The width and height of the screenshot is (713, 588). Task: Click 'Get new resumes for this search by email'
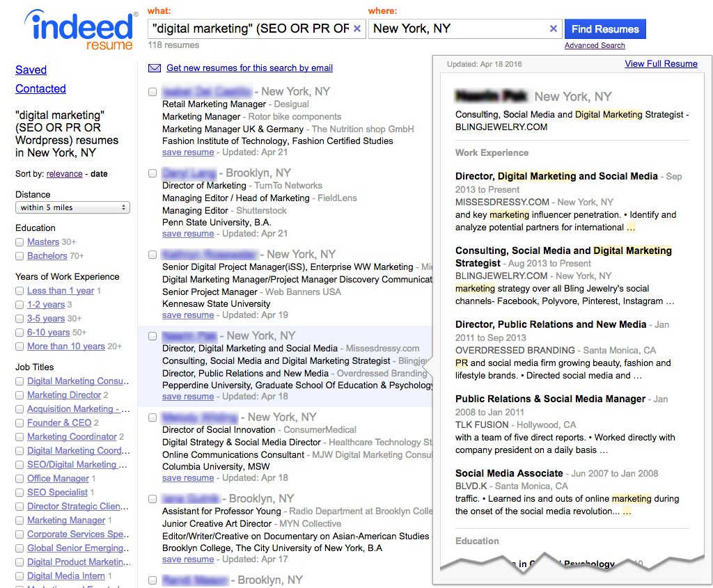pos(250,67)
